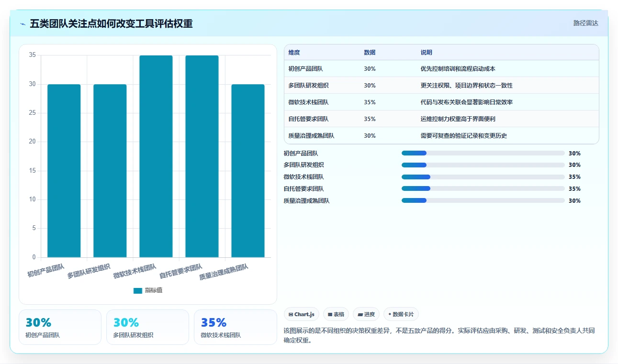Click 代码与发布关联会显著影响日常效率 description

click(467, 102)
